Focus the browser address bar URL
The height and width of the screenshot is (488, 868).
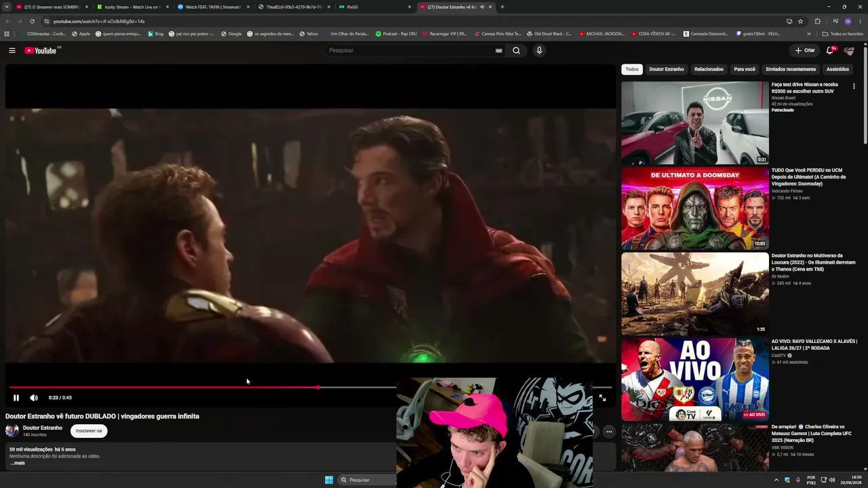click(x=98, y=21)
